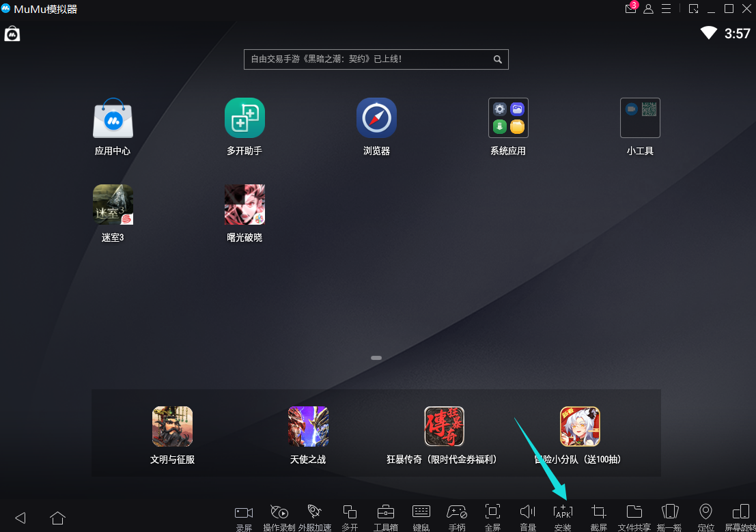Click the search input field
The height and width of the screenshot is (532, 756).
(x=376, y=59)
